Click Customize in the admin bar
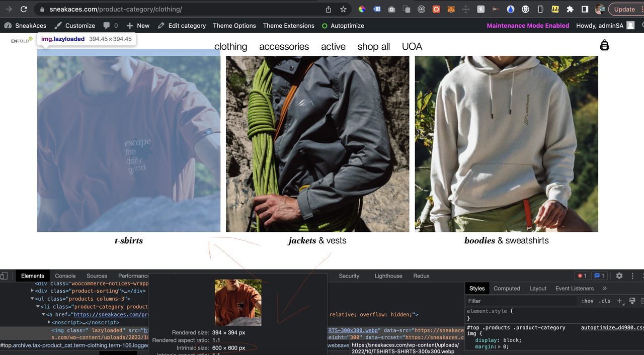Viewport: 644px width, 355px height. pos(74,25)
